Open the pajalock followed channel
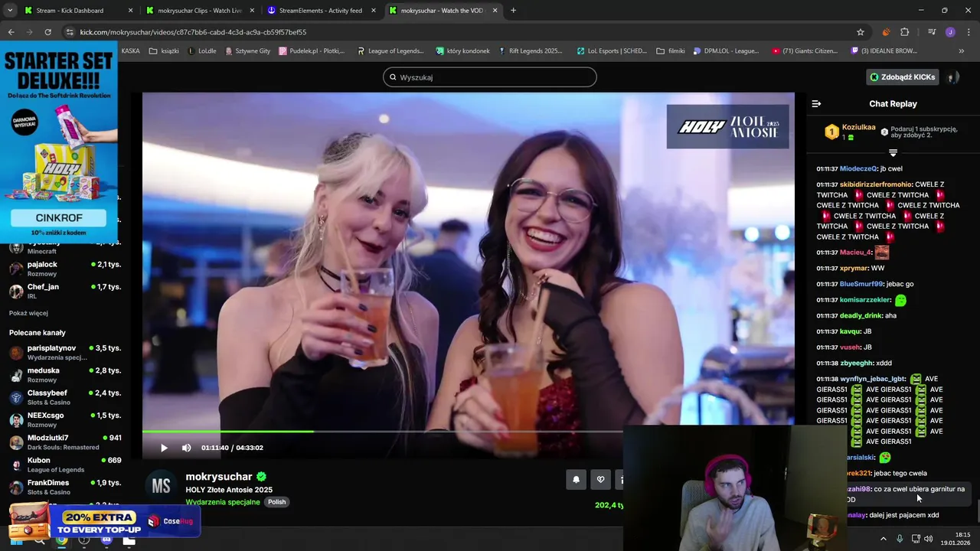This screenshot has width=980, height=551. pyautogui.click(x=65, y=269)
